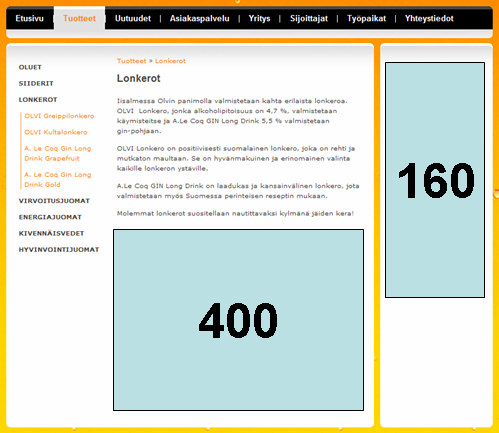Open A. Le Coq Gin Long Drink Grapefruit link
This screenshot has width=499, height=433.
(58, 153)
